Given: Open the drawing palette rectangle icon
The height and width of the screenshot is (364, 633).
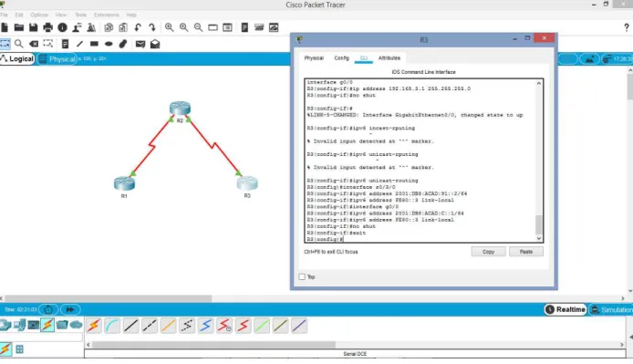Looking at the screenshot, I should [213, 27].
